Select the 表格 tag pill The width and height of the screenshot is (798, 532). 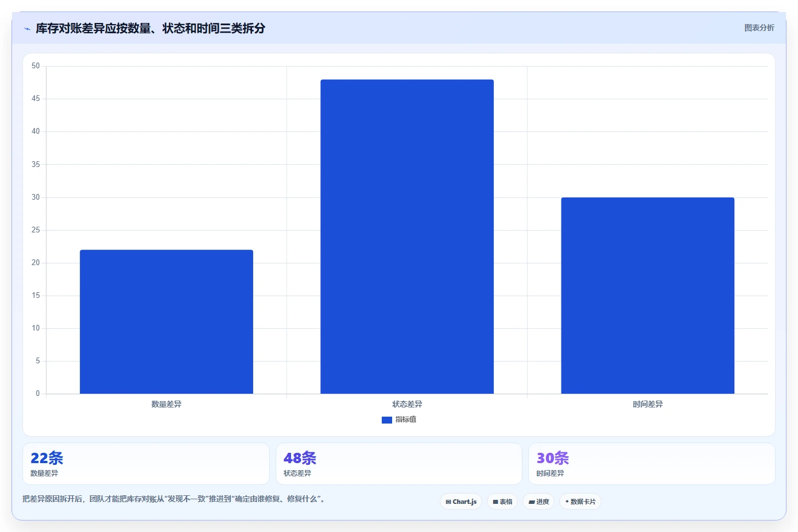point(502,502)
